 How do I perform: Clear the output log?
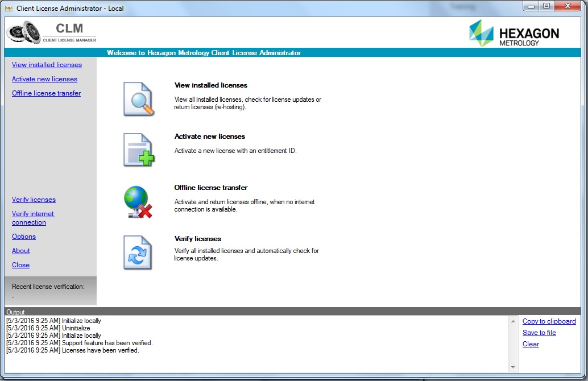point(531,343)
